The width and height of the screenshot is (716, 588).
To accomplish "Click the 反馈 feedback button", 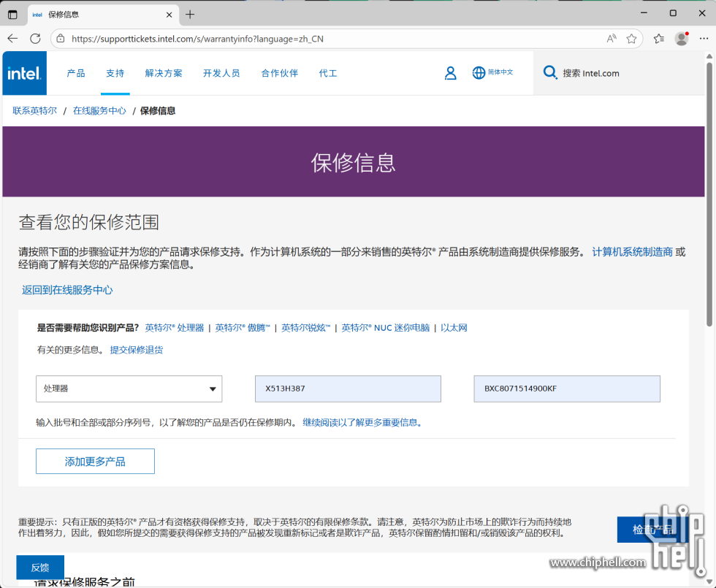I will (x=40, y=568).
